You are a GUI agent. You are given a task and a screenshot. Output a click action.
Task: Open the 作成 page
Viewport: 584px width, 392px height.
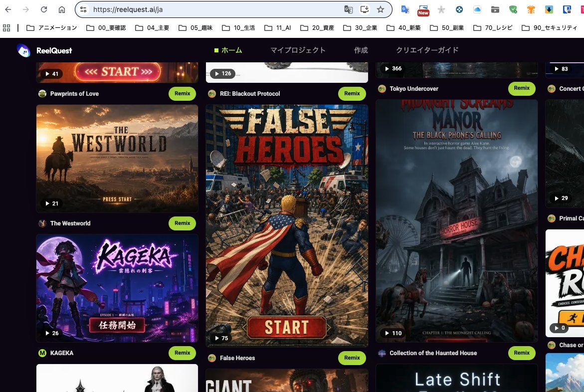point(361,50)
